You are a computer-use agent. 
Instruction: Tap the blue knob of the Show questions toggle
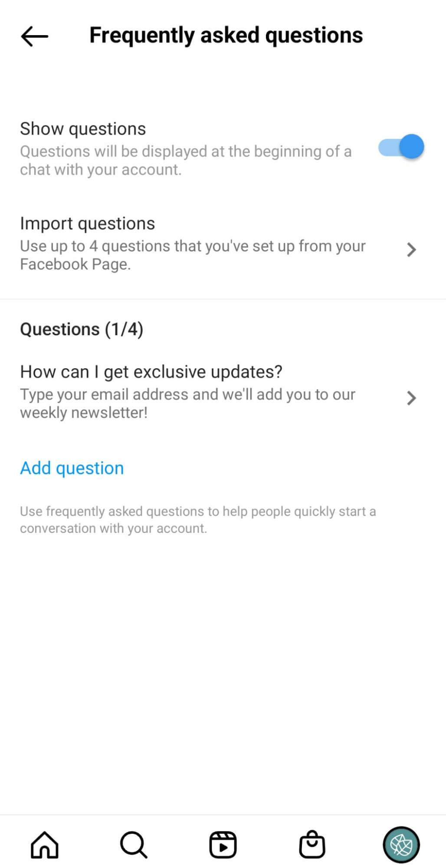(x=411, y=146)
